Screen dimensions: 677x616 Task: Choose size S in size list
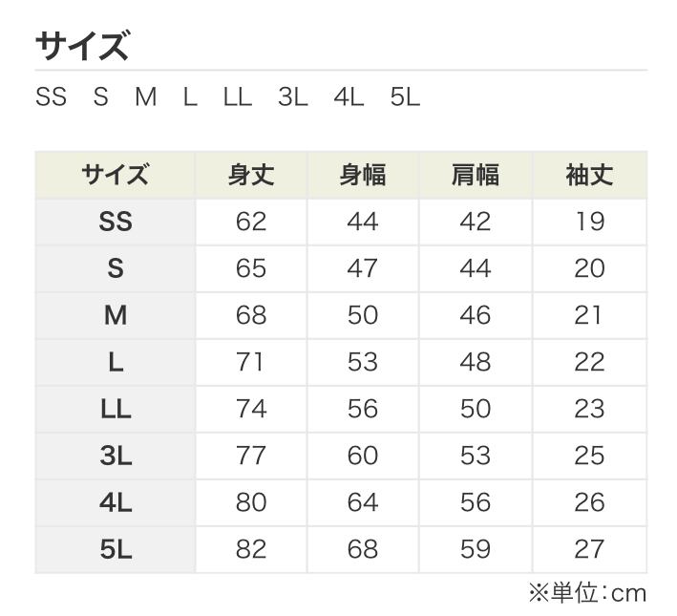[x=100, y=97]
